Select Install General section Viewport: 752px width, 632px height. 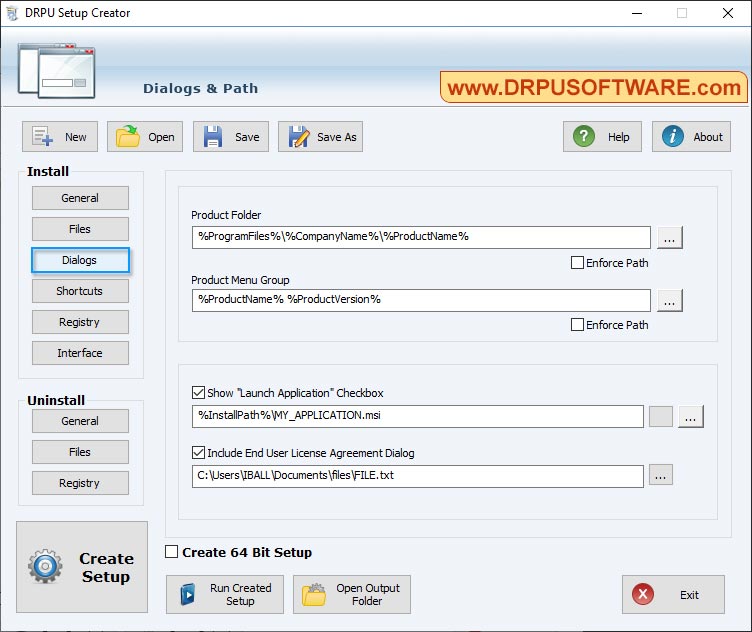(x=80, y=198)
